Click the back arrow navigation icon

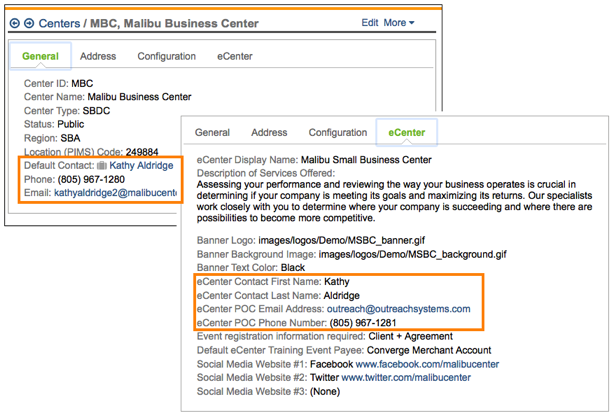click(14, 22)
